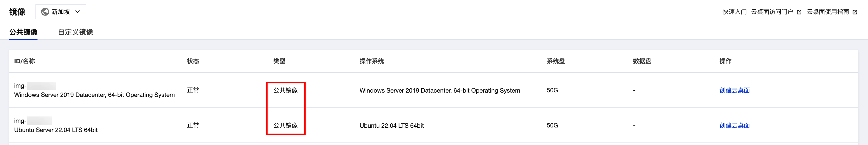Select the Windows Server 2019 Datacenter image name
Screen dimensions: 868x145
click(94, 95)
